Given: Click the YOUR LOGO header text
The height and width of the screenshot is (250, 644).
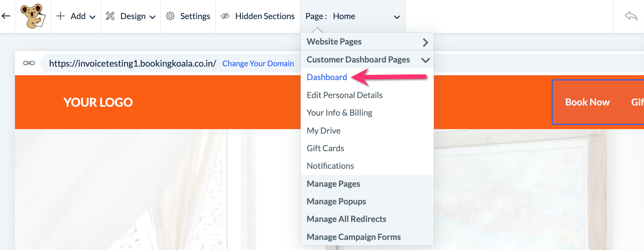Looking at the screenshot, I should pyautogui.click(x=98, y=102).
